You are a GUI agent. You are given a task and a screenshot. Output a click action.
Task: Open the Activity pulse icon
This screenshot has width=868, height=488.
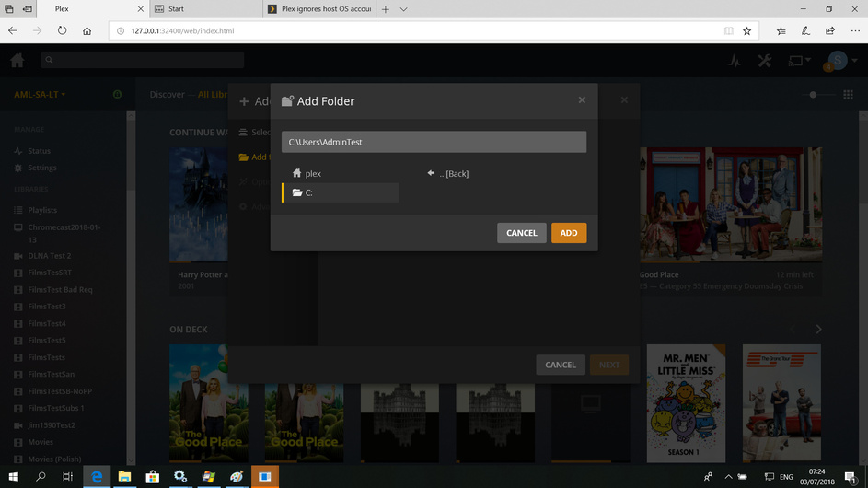(x=735, y=61)
